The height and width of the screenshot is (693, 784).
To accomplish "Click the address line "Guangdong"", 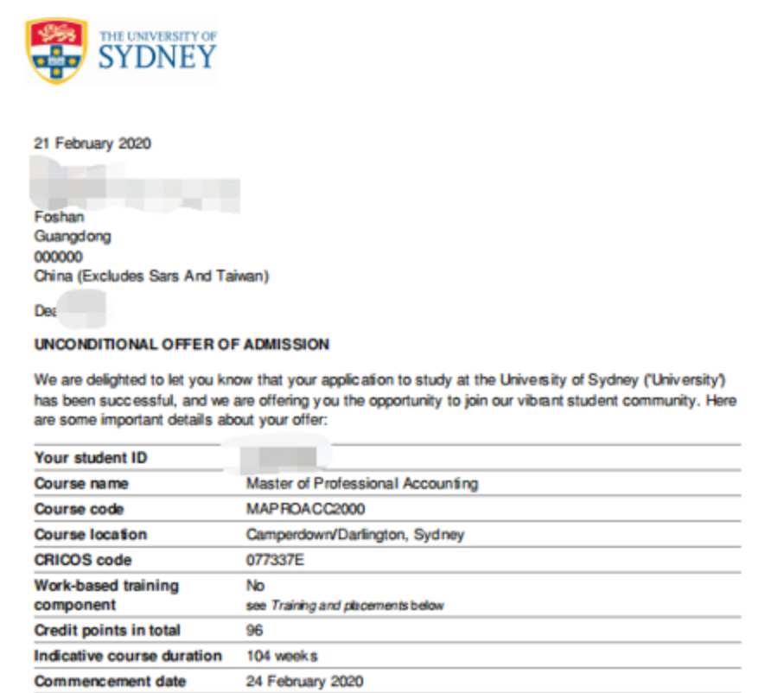I will (x=73, y=237).
